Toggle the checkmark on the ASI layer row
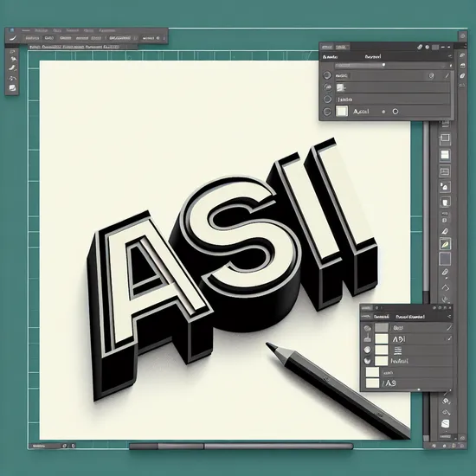Screen dimensions: 476x476 coord(449,338)
